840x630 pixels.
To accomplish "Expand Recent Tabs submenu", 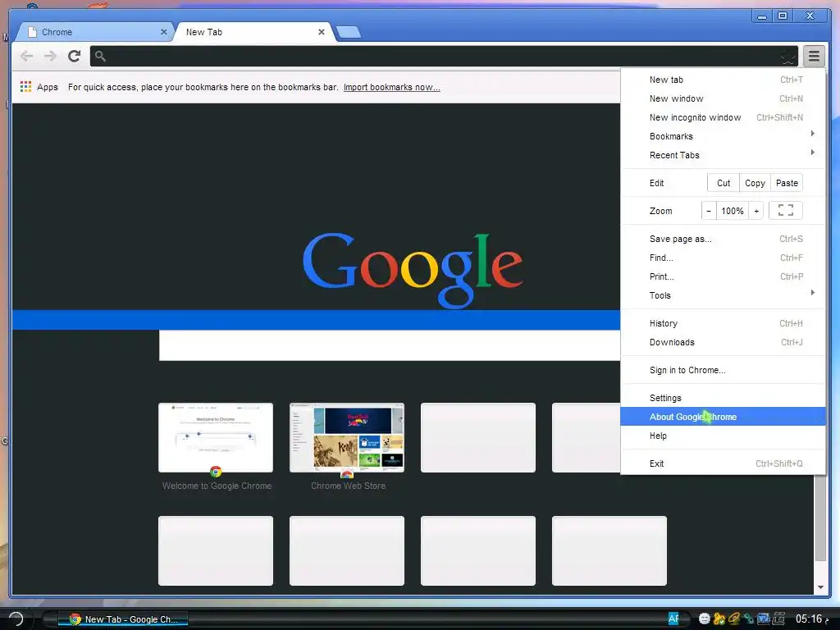I will click(723, 155).
